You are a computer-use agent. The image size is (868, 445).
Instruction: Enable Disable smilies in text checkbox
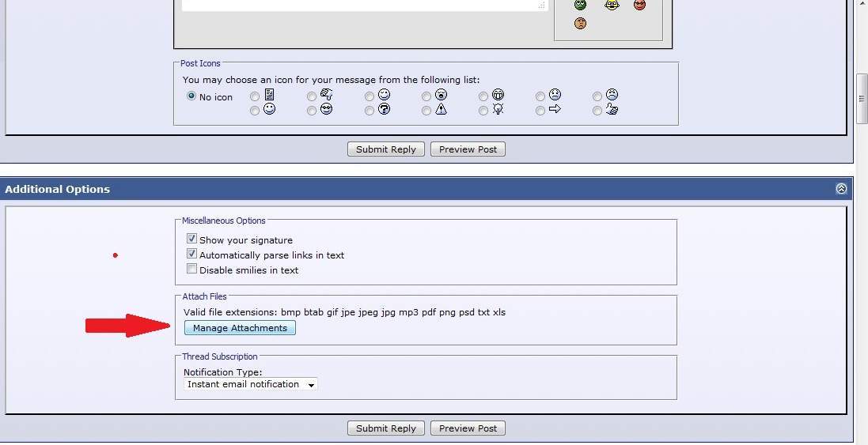[x=192, y=269]
